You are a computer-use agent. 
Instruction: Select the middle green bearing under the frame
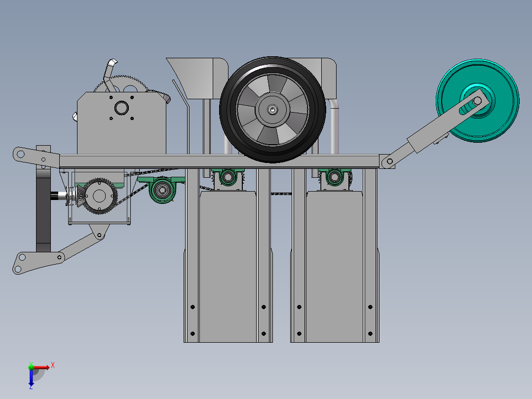(x=228, y=177)
